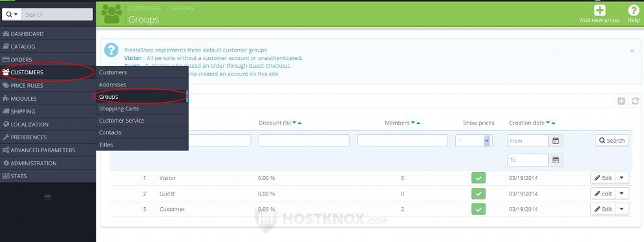Image resolution: width=644 pixels, height=242 pixels.
Task: Click the small add group icon beside refresh
Action: (621, 101)
